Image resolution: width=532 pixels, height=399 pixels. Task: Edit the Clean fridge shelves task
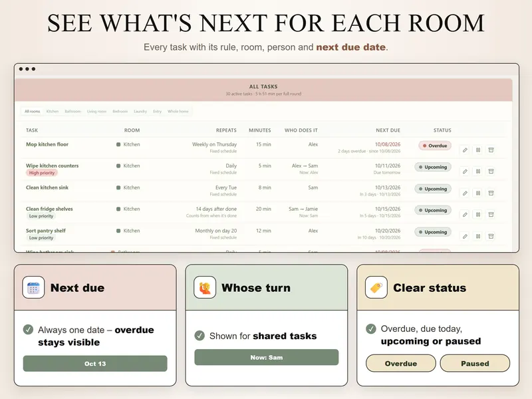(465, 214)
